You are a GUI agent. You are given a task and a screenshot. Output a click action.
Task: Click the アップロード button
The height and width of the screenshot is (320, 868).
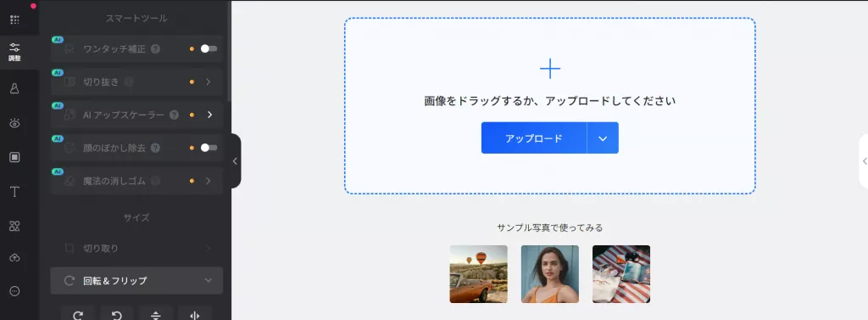[534, 138]
